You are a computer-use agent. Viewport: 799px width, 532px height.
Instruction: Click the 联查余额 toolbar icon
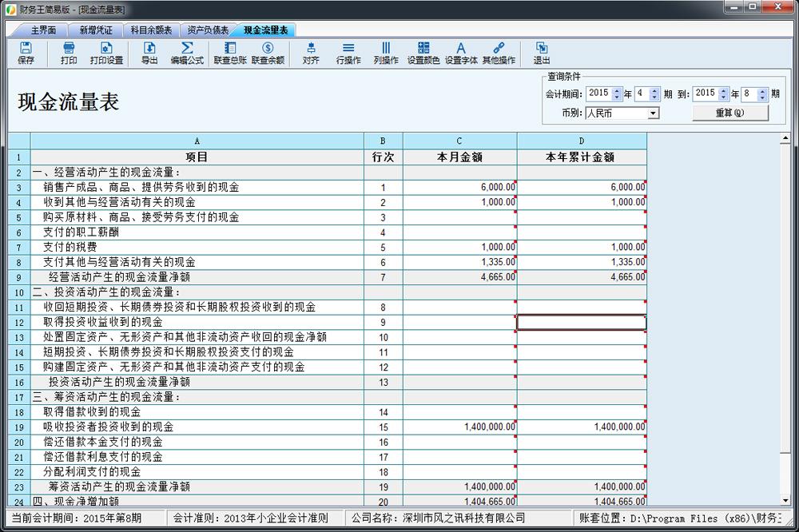(268, 53)
